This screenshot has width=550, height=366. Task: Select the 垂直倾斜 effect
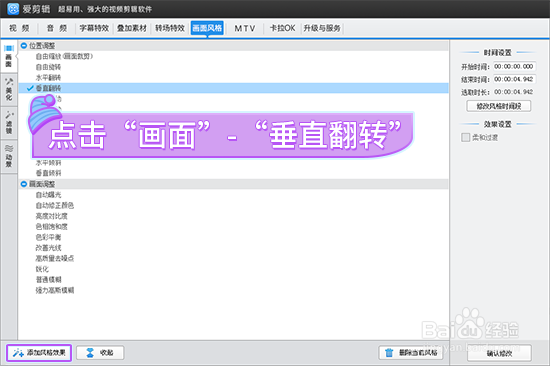tap(48, 173)
